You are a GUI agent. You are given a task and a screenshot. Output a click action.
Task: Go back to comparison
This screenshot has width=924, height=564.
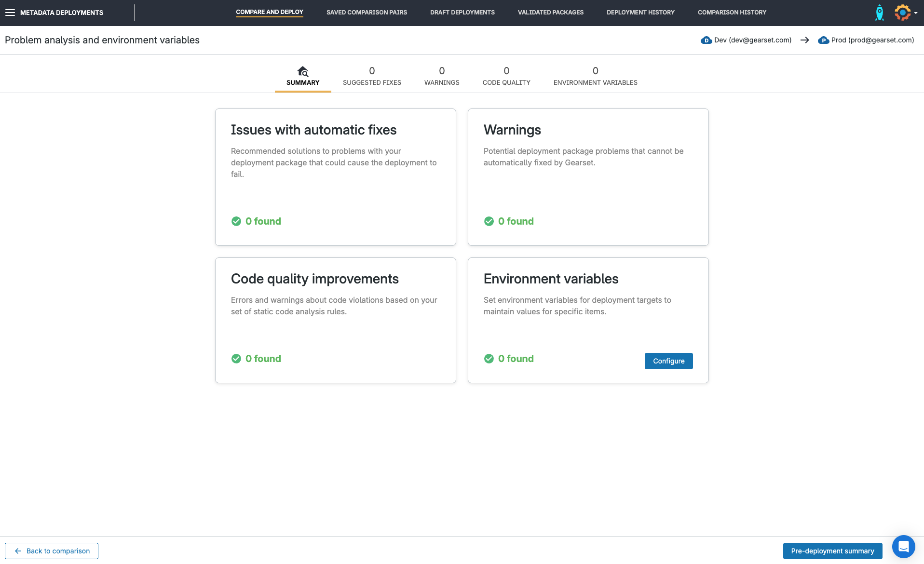tap(52, 551)
